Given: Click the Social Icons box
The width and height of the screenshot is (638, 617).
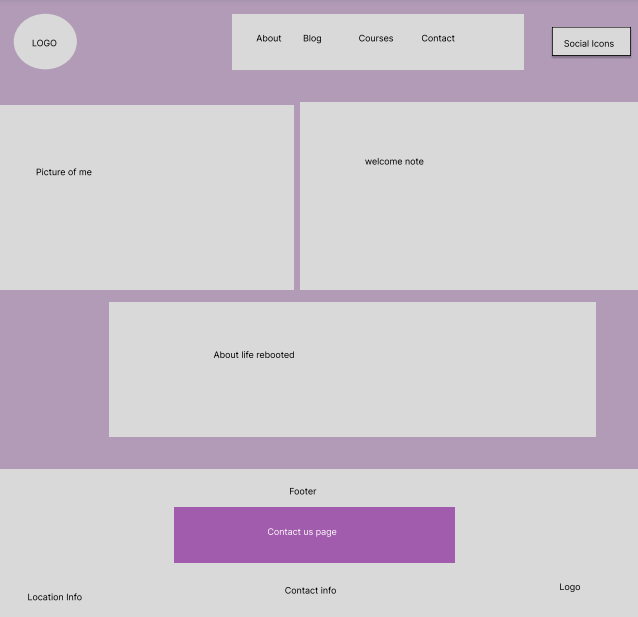Looking at the screenshot, I should [x=591, y=42].
